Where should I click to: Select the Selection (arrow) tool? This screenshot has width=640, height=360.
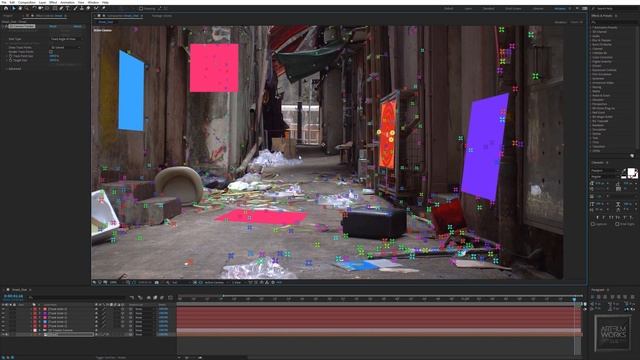13,8
